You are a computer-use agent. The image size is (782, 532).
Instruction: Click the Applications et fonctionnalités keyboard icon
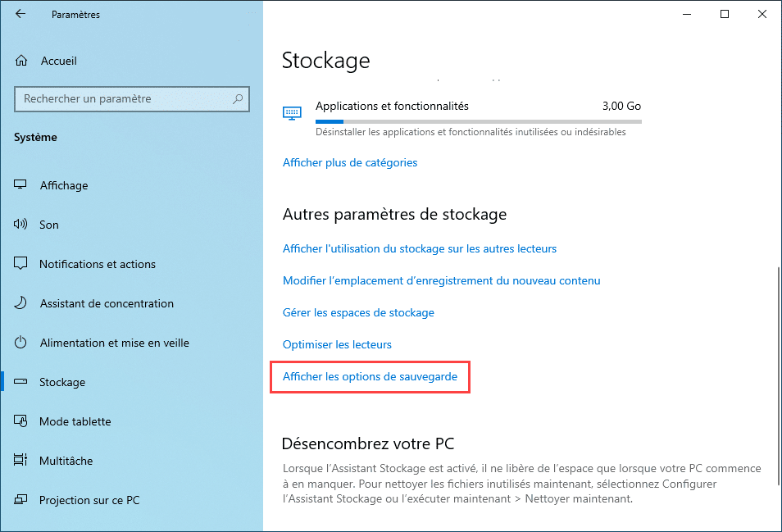292,113
